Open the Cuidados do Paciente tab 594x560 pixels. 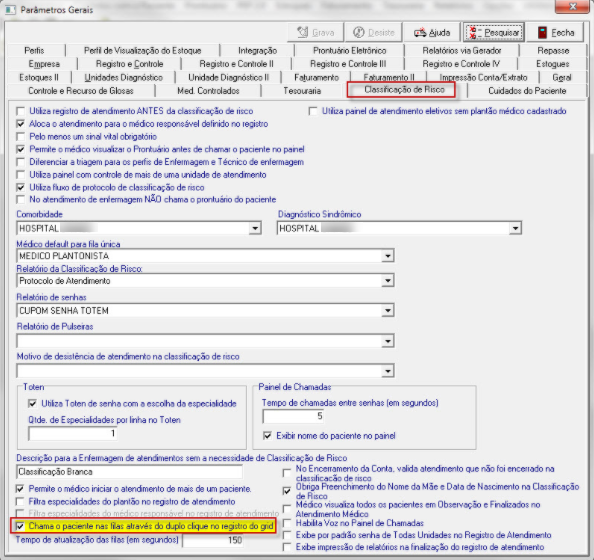(527, 91)
